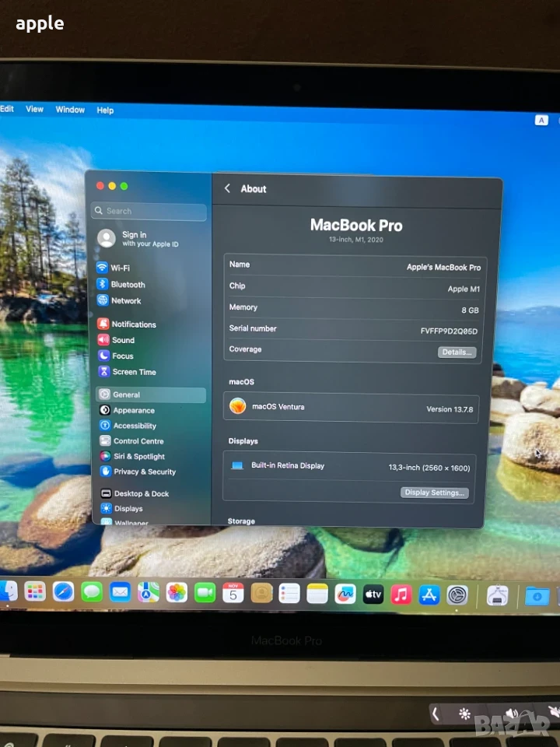Tap the Touch Bar volume control

(512, 714)
